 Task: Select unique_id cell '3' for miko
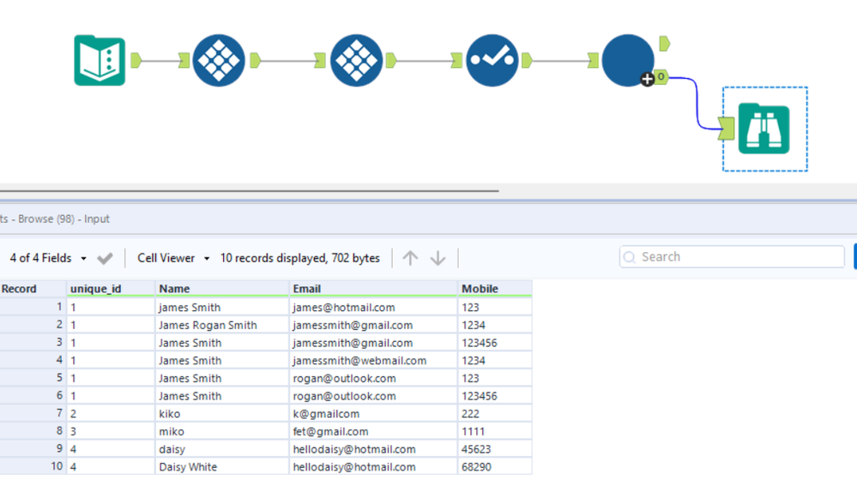[x=111, y=431]
